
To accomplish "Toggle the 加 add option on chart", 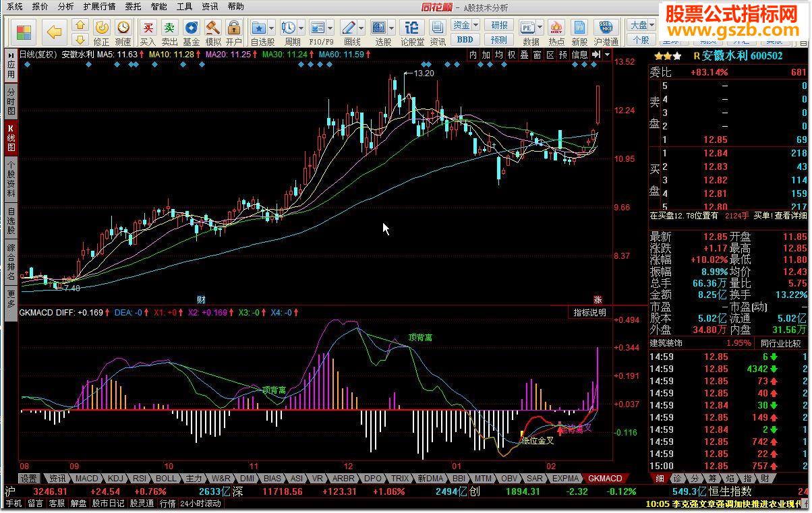I will [x=486, y=55].
